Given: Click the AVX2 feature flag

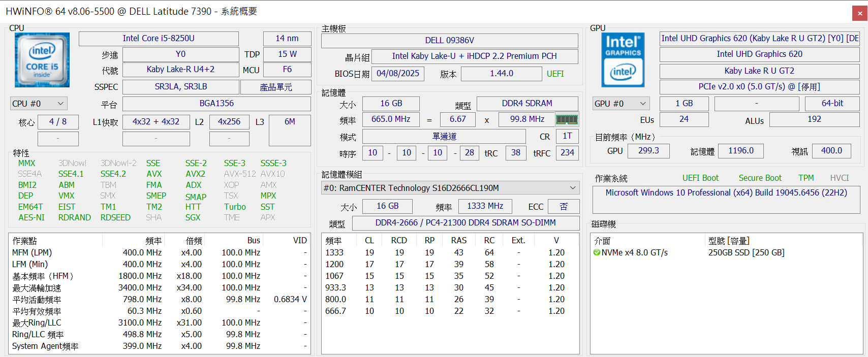Looking at the screenshot, I should (x=195, y=174).
